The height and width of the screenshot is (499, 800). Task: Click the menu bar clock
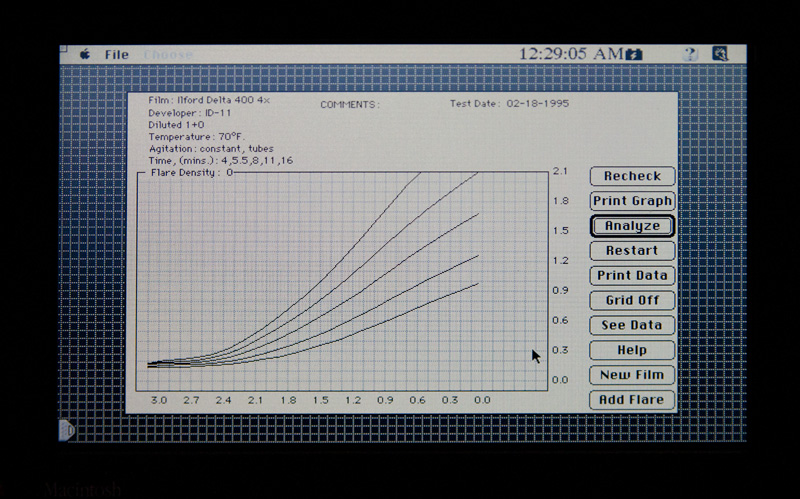point(571,54)
